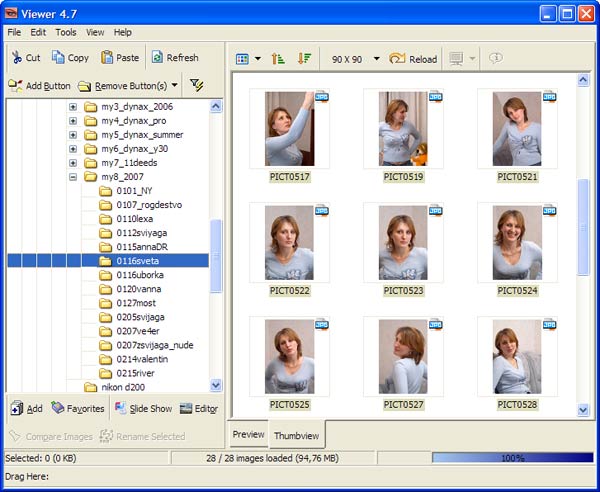Click the Copy toolbar button

pos(69,58)
